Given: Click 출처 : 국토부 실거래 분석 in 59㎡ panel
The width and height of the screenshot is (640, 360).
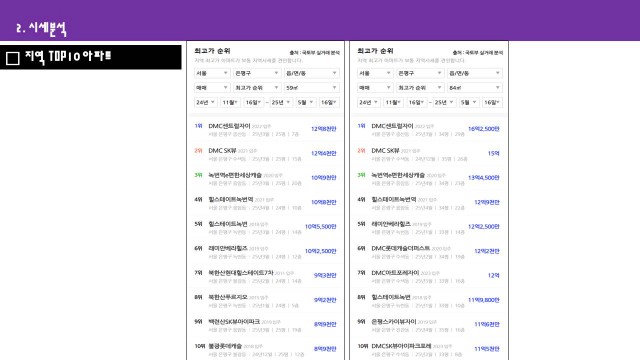Looking at the screenshot, I should tap(314, 53).
